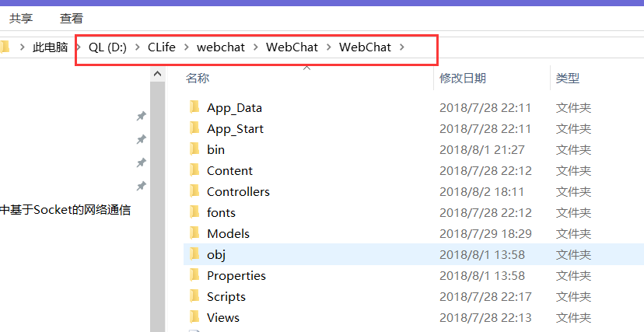644x332 pixels.
Task: Sort by 修改日期 column header
Action: [463, 78]
